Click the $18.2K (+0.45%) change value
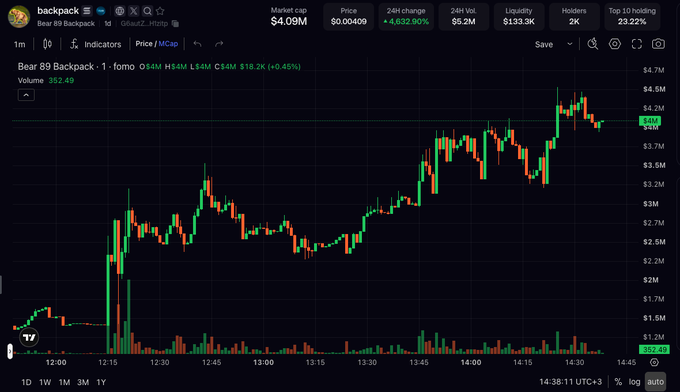The width and height of the screenshot is (680, 392). (270, 66)
